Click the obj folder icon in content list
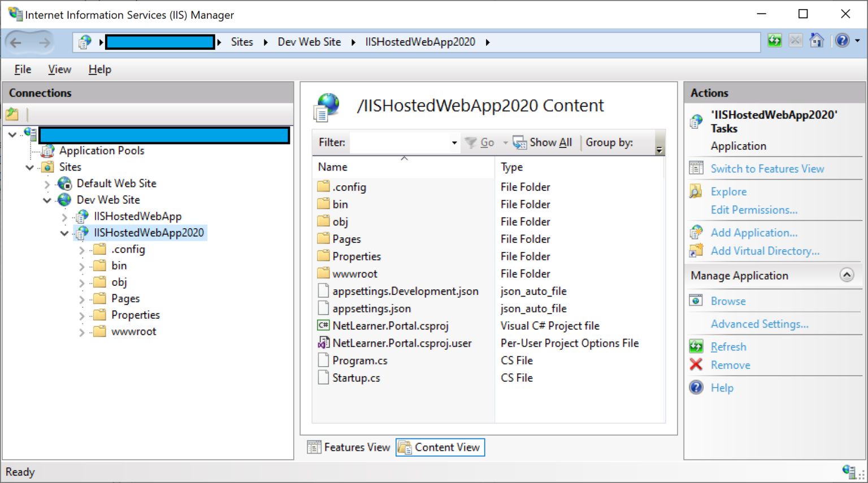868x483 pixels. tap(323, 221)
